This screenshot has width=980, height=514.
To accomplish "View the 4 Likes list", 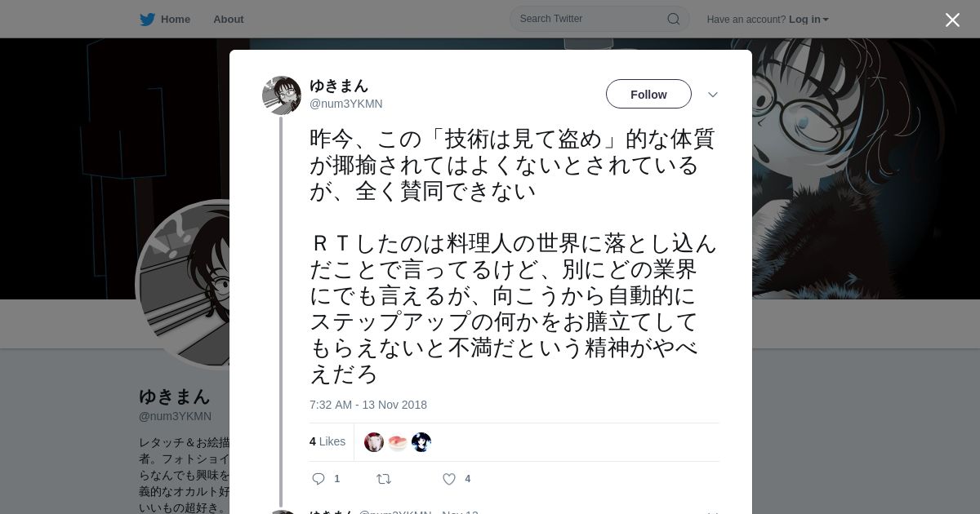I will [x=327, y=441].
